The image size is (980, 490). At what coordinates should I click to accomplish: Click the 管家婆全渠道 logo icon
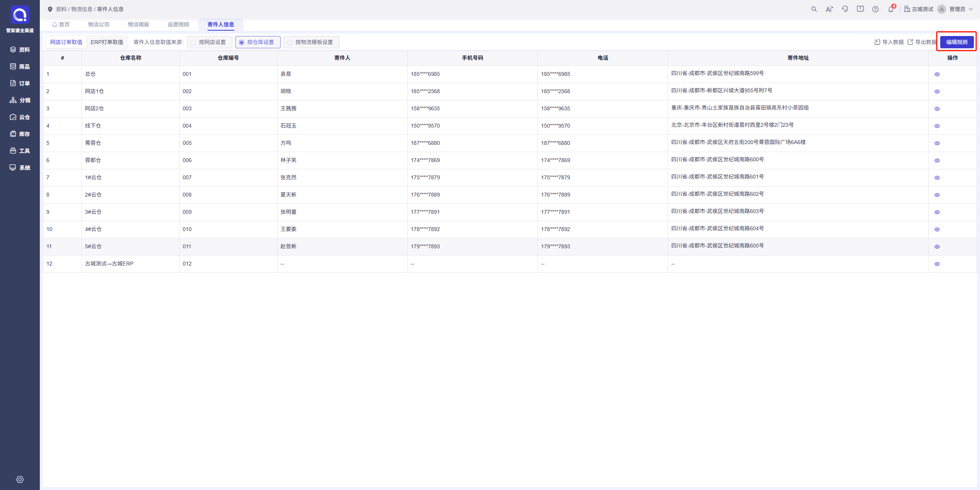click(x=20, y=15)
